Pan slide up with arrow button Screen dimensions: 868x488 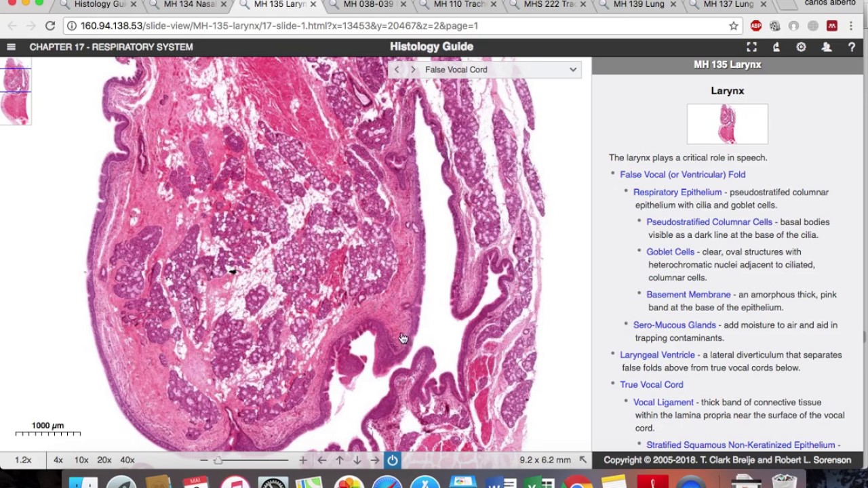(340, 460)
